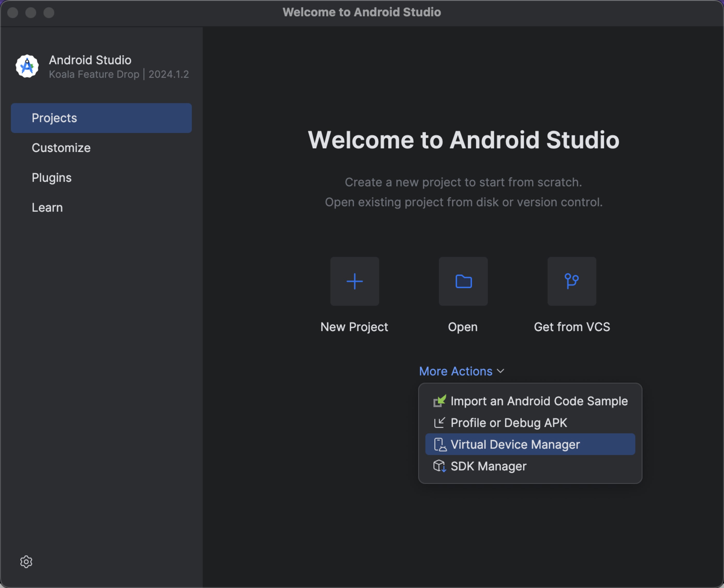Click the Virtual Device Manager phone icon
724x588 pixels.
[440, 444]
